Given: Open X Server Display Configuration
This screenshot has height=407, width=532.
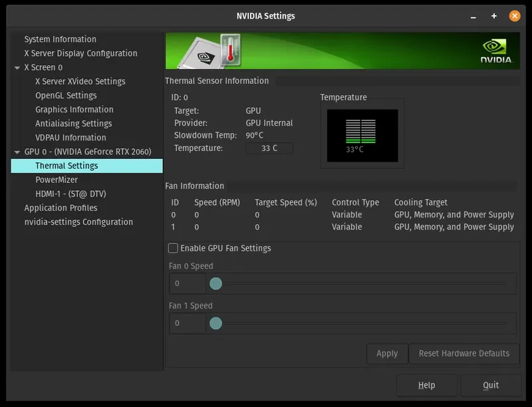Looking at the screenshot, I should click(x=80, y=53).
